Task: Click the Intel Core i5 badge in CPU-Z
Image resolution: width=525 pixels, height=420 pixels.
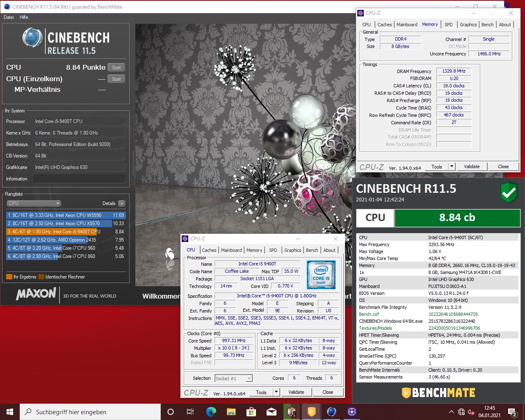Action: coord(321,274)
